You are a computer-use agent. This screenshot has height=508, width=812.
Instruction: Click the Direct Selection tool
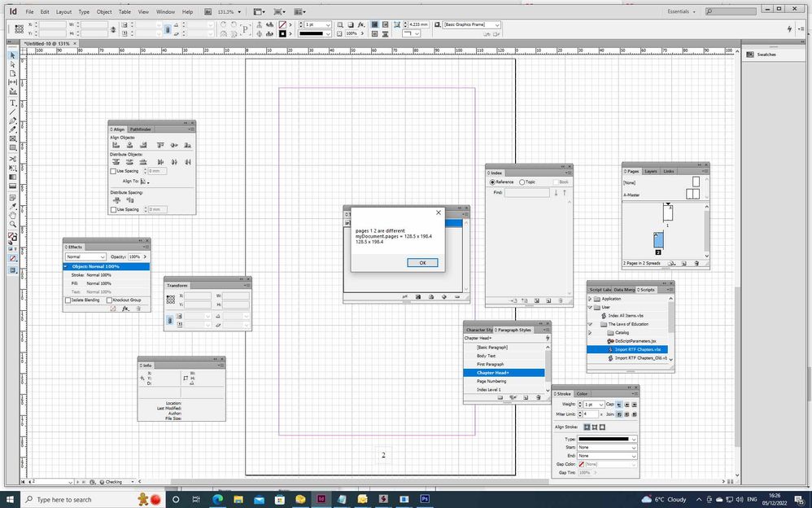(12, 64)
